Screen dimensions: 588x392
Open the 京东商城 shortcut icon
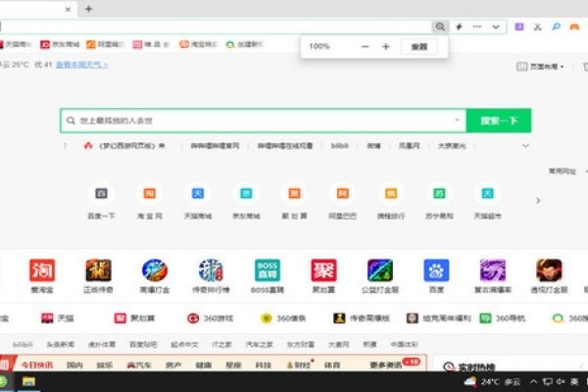click(x=246, y=194)
